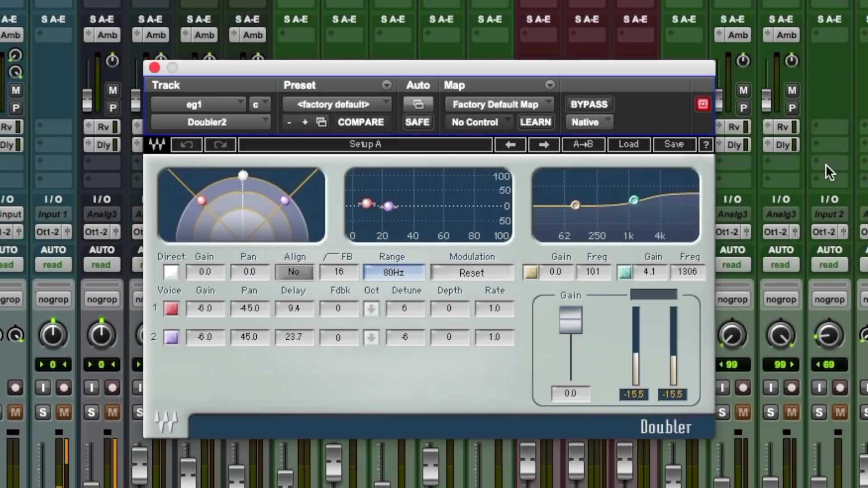Click the A→B copy button
The height and width of the screenshot is (488, 868).
583,145
